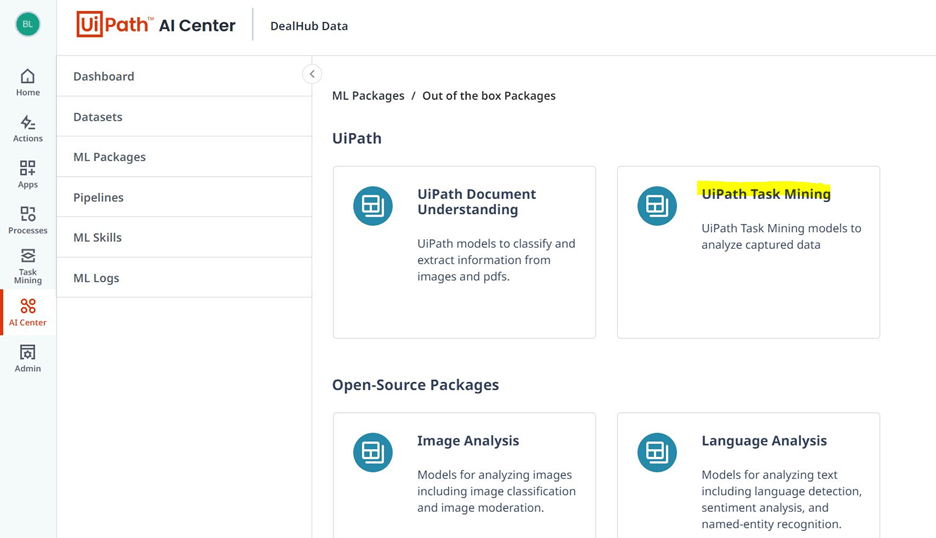Open the BL user avatar
936x538 pixels.
[27, 24]
